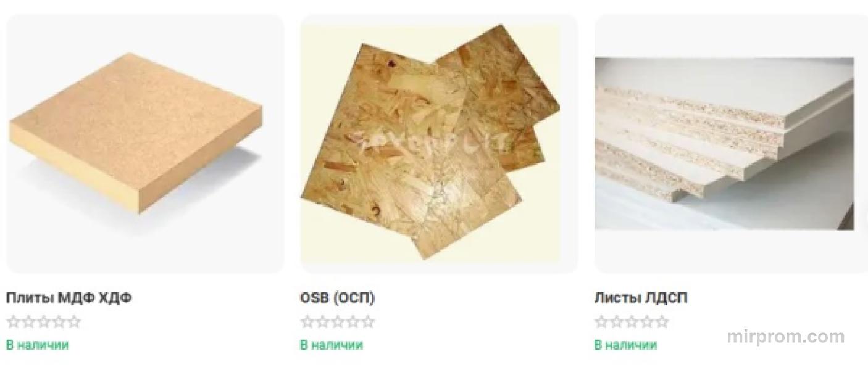
Task: Click В наличии status under OSB (ОСП)
Action: click(x=331, y=345)
